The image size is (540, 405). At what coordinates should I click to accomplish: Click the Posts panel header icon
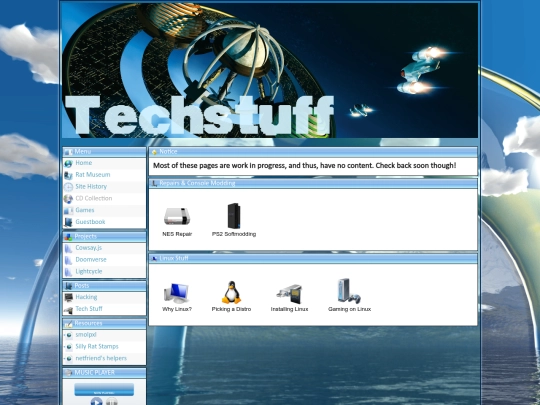point(69,286)
